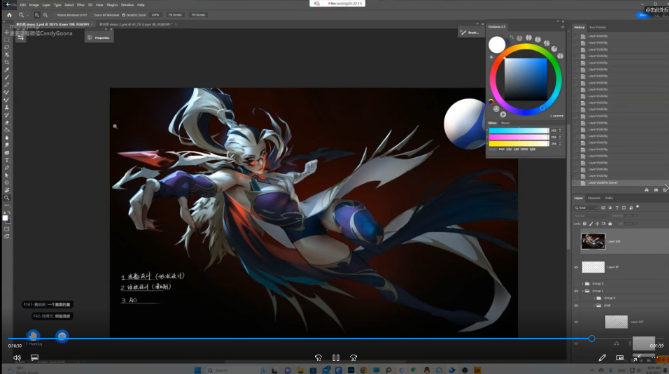Click the Home icon in options bar
The image size is (669, 374).
pyautogui.click(x=9, y=15)
